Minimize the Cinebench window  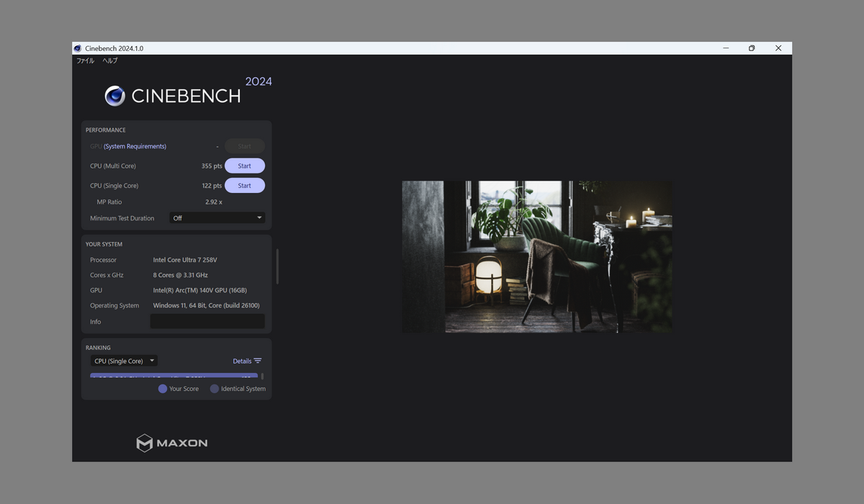726,48
